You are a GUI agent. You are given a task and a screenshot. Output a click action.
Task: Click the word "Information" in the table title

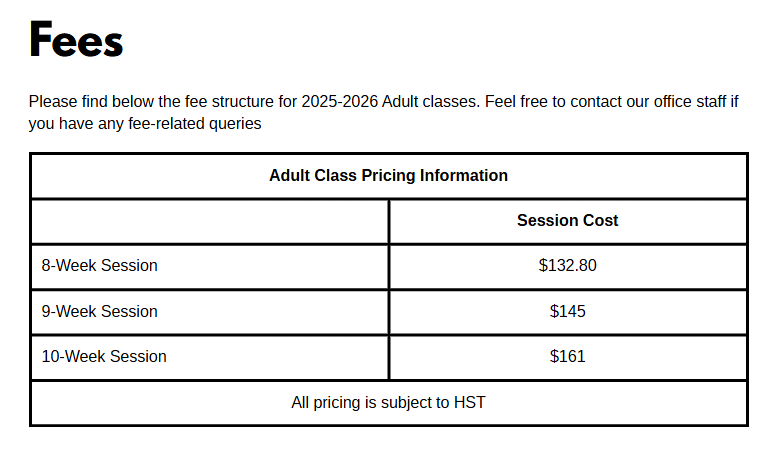(x=464, y=176)
